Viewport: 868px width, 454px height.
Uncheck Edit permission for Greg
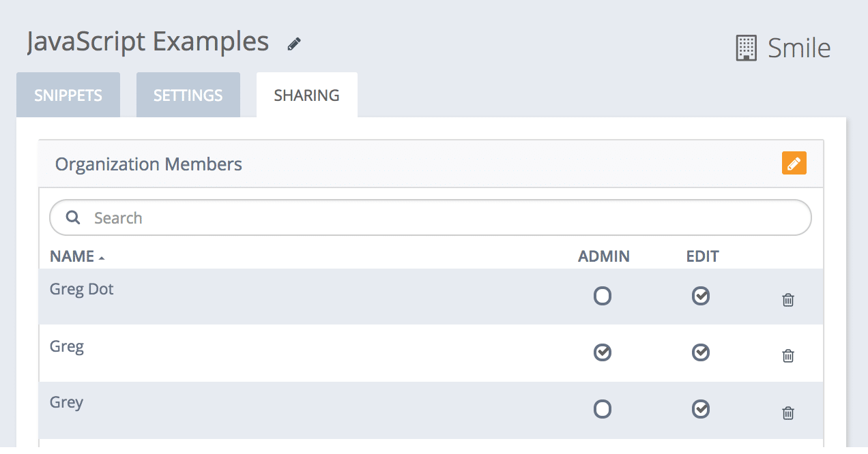(701, 352)
